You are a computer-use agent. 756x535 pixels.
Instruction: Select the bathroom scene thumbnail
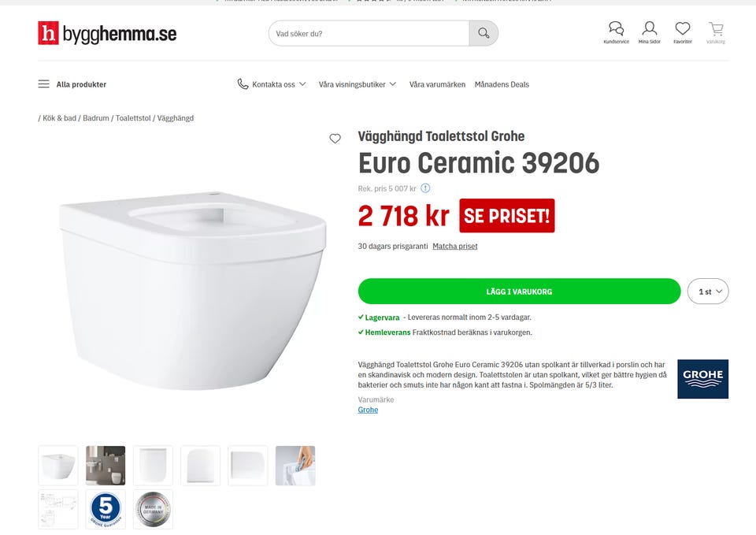coord(106,466)
